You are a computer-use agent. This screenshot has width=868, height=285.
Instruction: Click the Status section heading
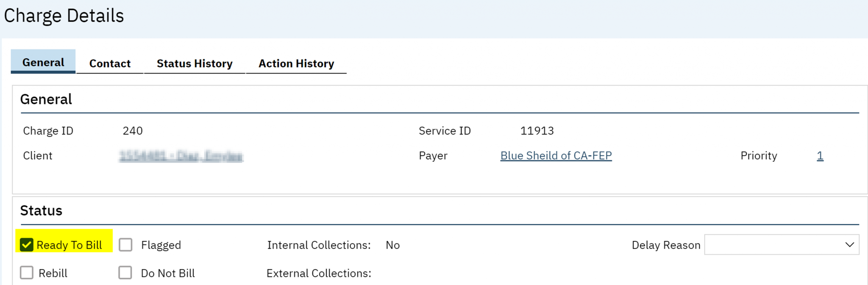[x=41, y=210]
